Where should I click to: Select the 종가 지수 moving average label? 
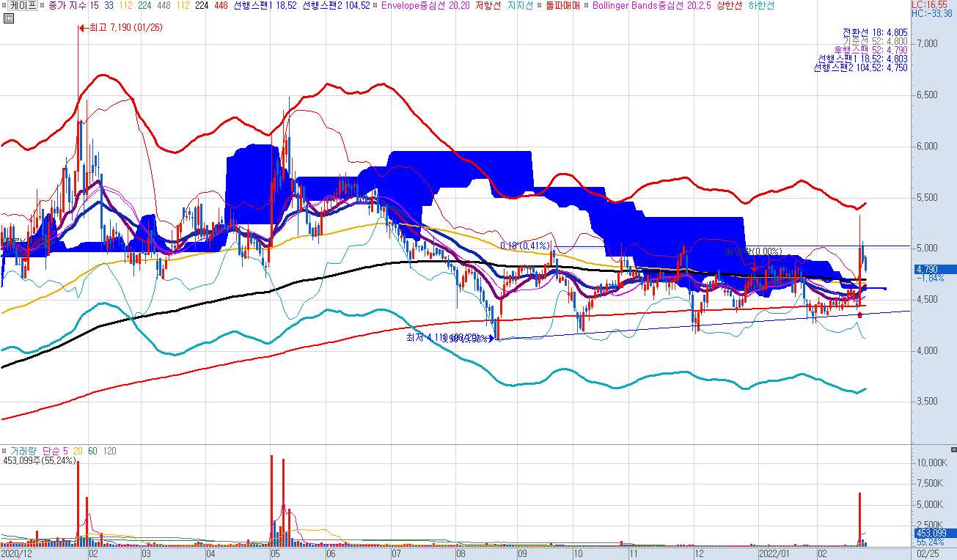point(66,5)
